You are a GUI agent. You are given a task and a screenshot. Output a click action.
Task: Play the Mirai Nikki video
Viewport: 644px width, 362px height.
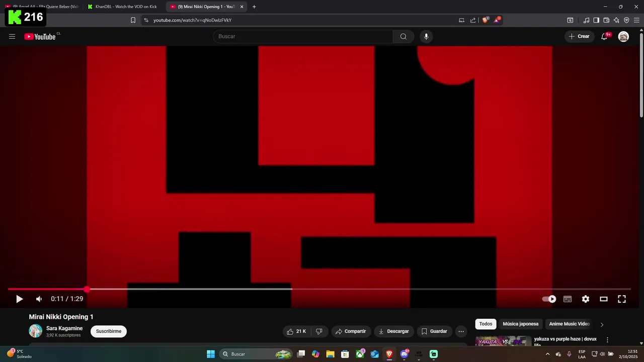19,299
